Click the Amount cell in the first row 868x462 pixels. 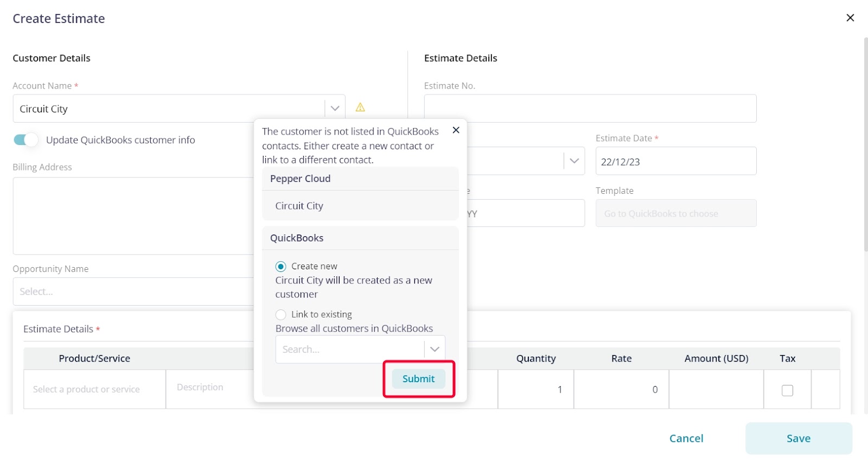coord(716,389)
